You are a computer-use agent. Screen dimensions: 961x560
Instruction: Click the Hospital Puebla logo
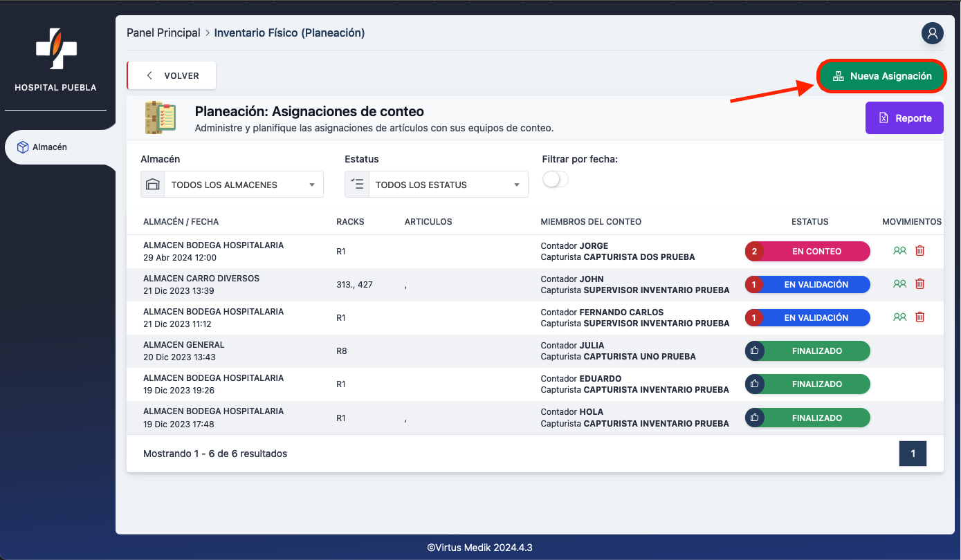click(56, 49)
